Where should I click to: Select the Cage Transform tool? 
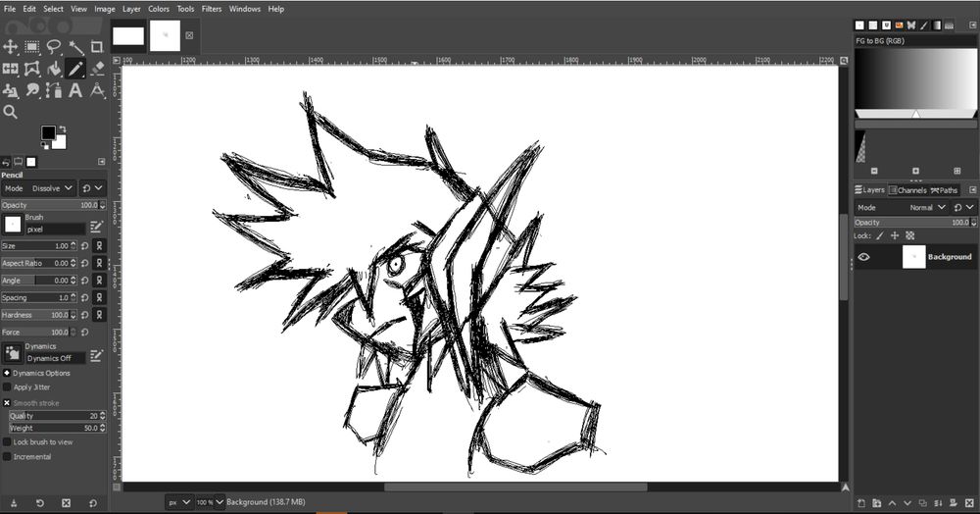tap(32, 69)
